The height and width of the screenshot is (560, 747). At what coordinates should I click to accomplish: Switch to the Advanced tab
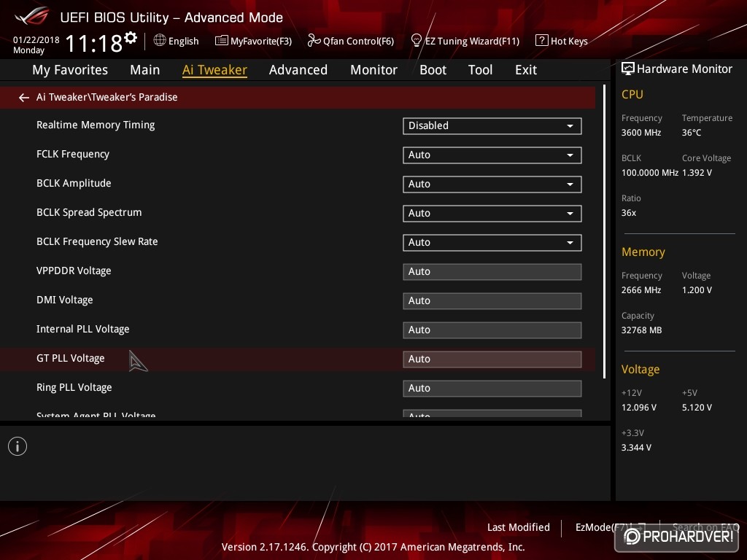pyautogui.click(x=298, y=70)
